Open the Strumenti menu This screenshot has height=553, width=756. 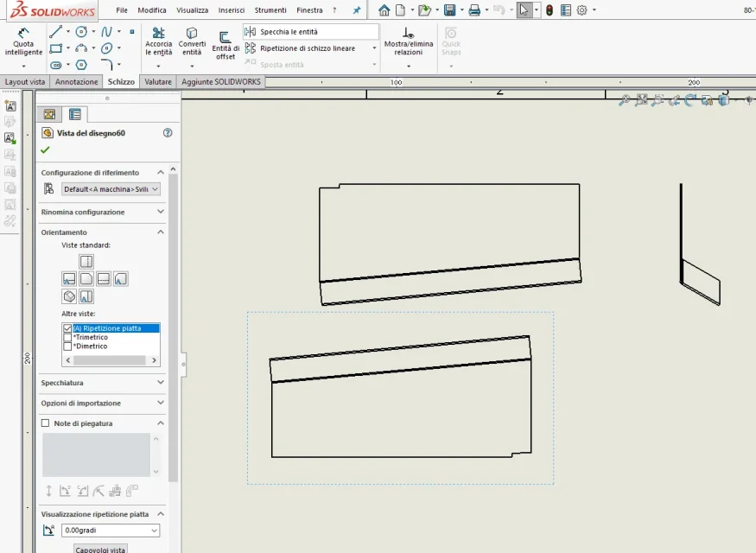(x=270, y=10)
